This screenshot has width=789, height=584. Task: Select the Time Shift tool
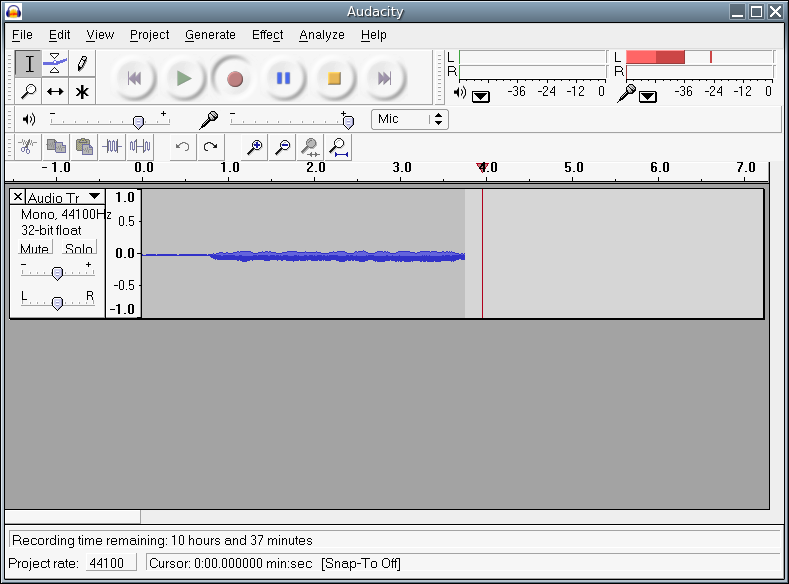click(x=56, y=91)
